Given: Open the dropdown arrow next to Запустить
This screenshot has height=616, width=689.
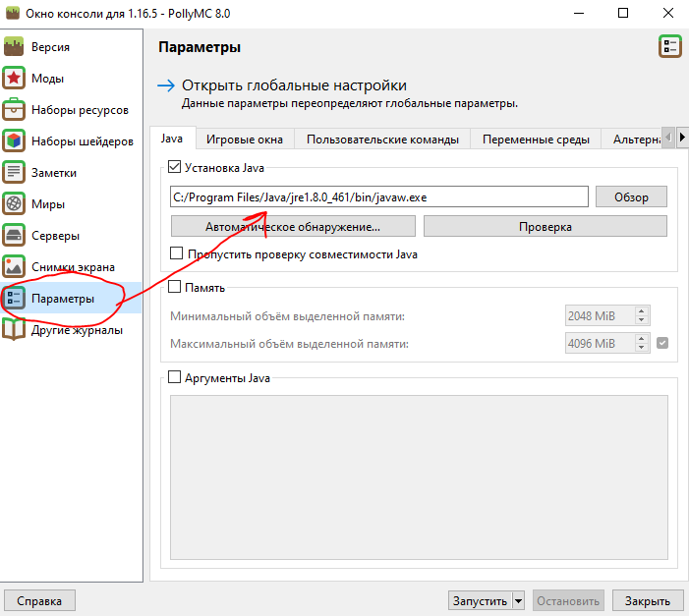Looking at the screenshot, I should click(x=519, y=600).
